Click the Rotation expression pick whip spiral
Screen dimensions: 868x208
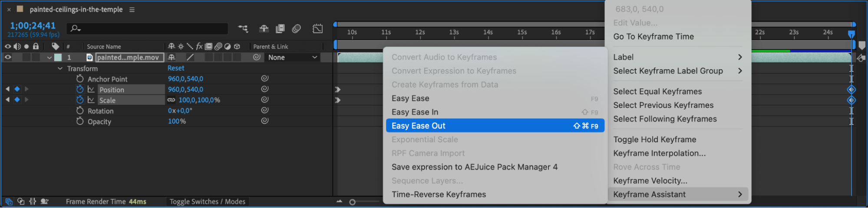[264, 111]
